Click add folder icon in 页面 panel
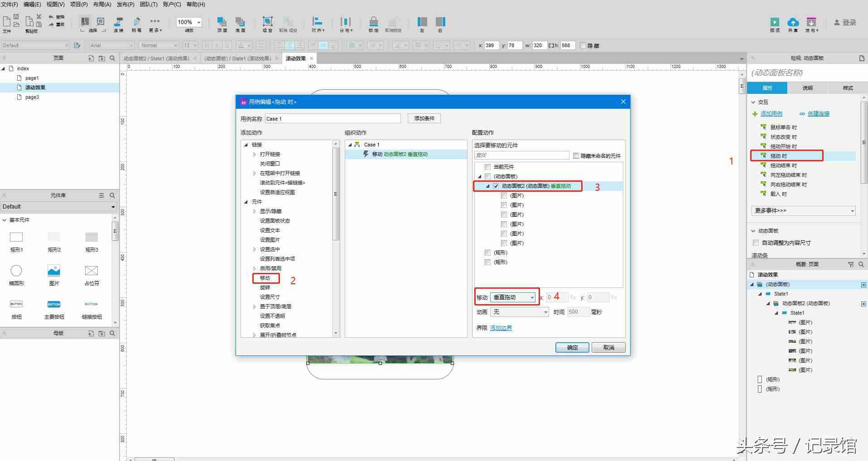 click(x=102, y=58)
